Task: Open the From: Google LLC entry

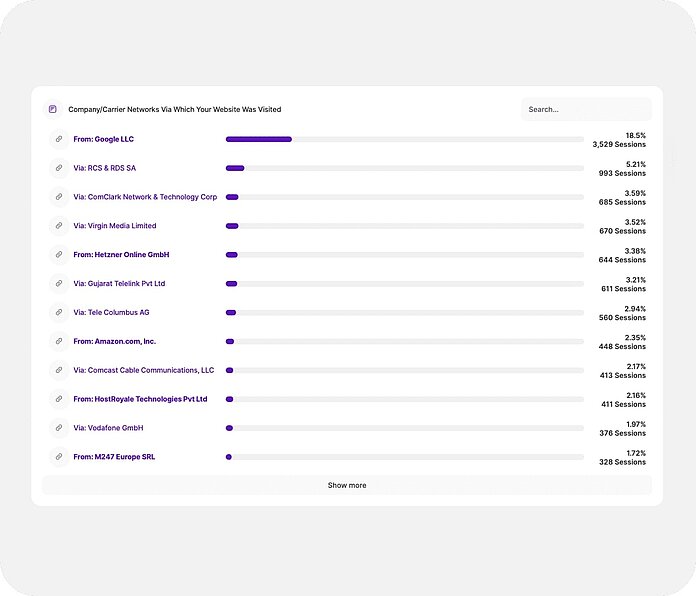Action: pos(103,139)
